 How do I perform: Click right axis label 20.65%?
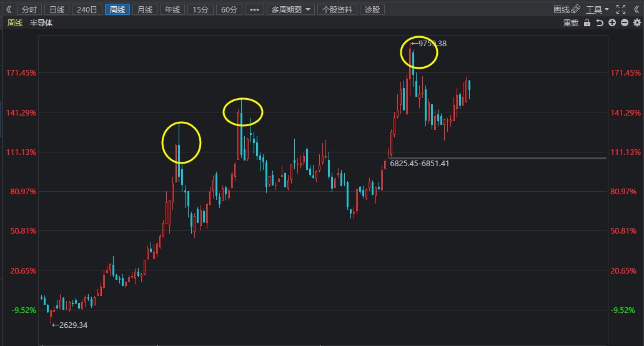click(623, 271)
